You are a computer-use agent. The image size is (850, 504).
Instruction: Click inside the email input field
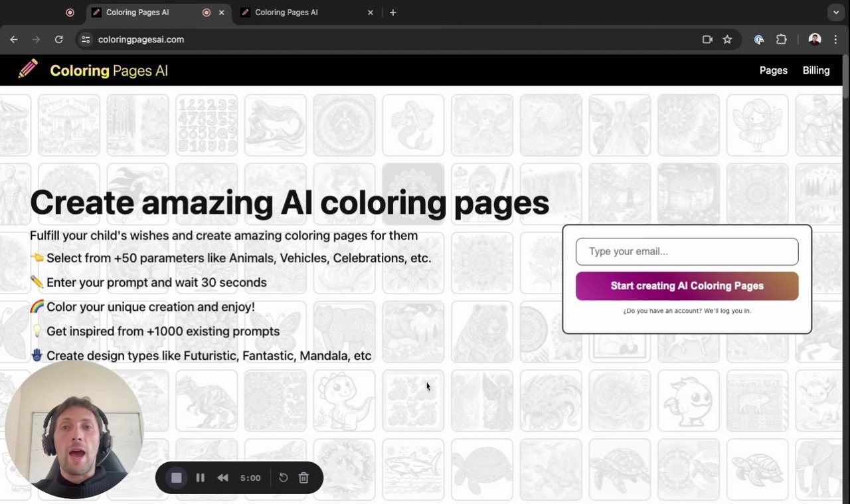pos(687,251)
